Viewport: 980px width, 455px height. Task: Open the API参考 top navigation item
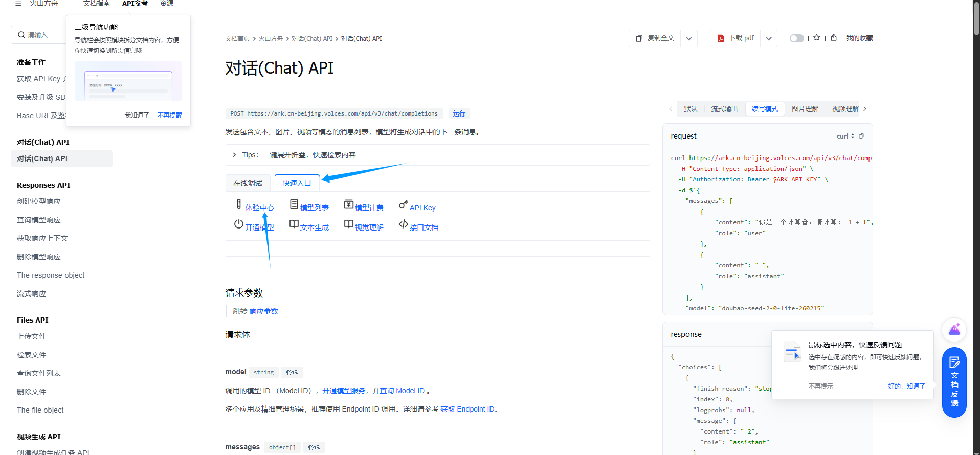tap(135, 3)
